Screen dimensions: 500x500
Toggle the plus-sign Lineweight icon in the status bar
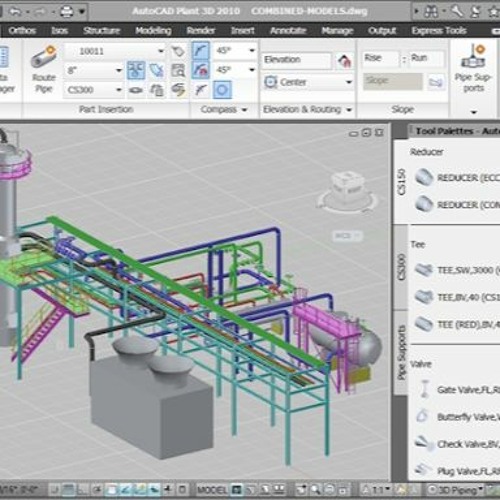(168, 490)
